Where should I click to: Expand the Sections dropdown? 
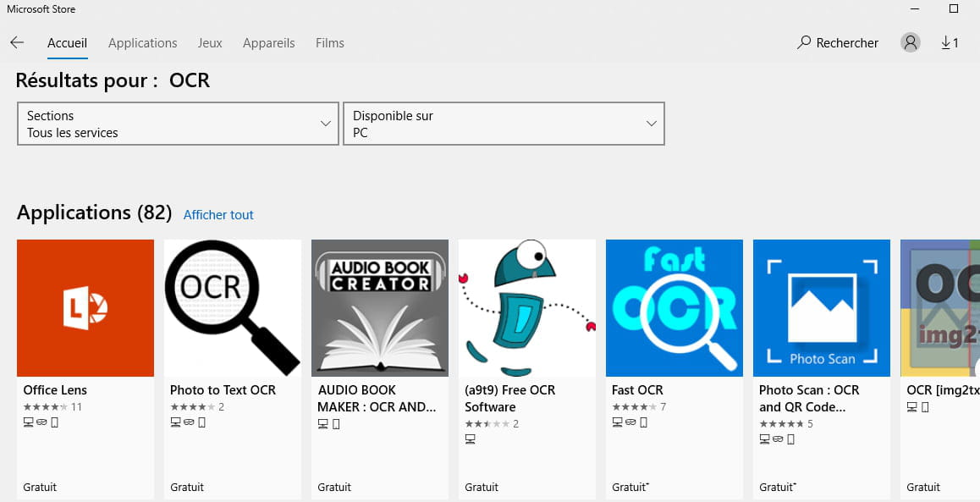(178, 124)
